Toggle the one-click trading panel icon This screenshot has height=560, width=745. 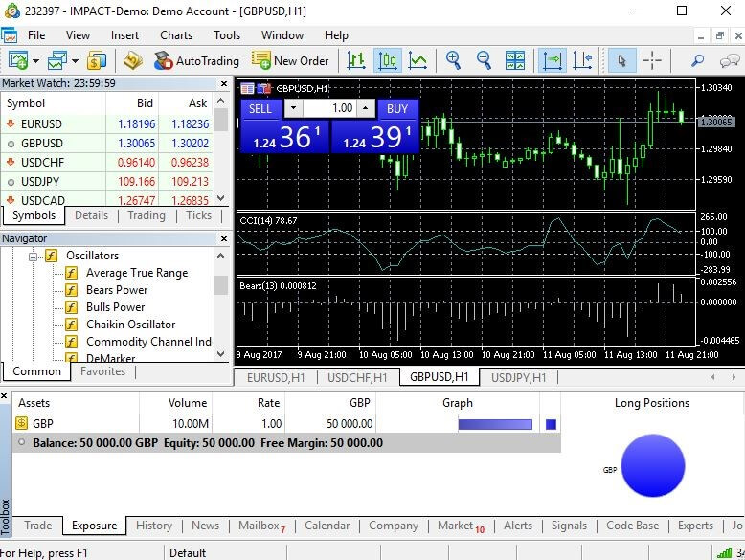(263, 88)
